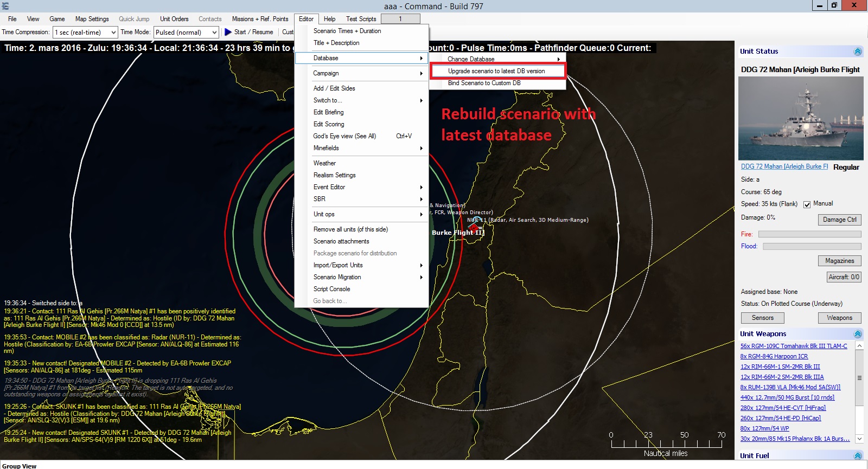Viewport: 868px width, 469px height.
Task: Collapse the Unit Fuel panel chevron
Action: [x=858, y=456]
